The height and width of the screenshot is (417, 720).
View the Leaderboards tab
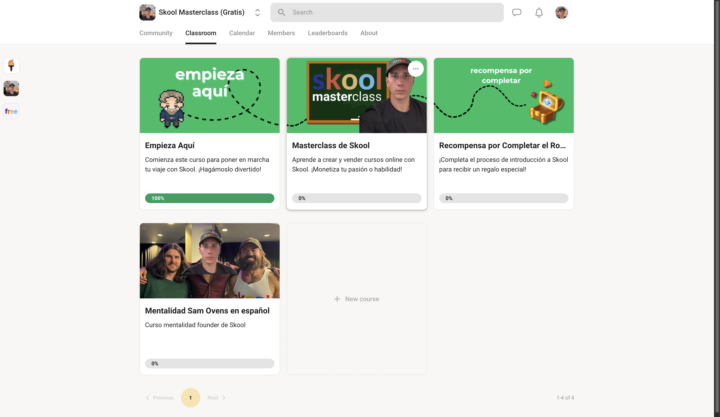coord(327,33)
